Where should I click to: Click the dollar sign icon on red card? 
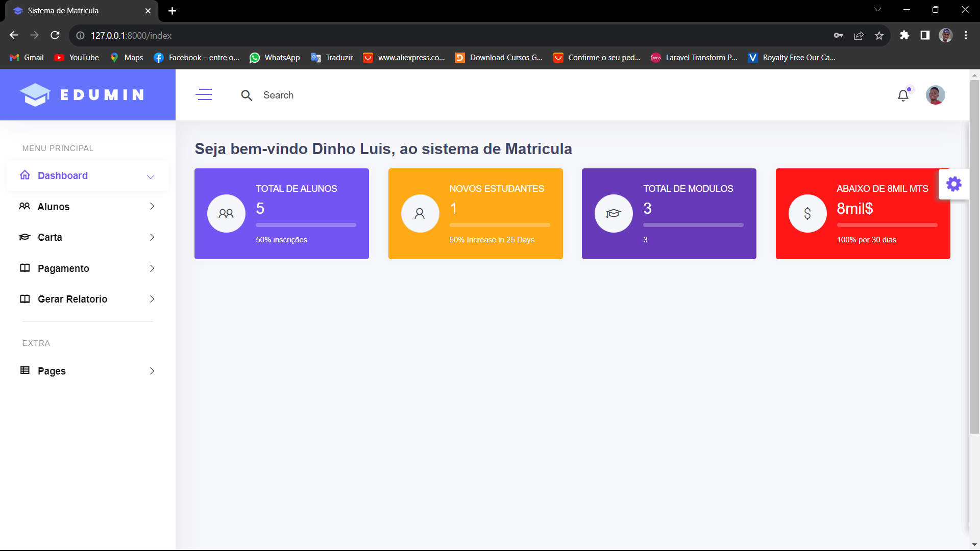[x=807, y=214]
